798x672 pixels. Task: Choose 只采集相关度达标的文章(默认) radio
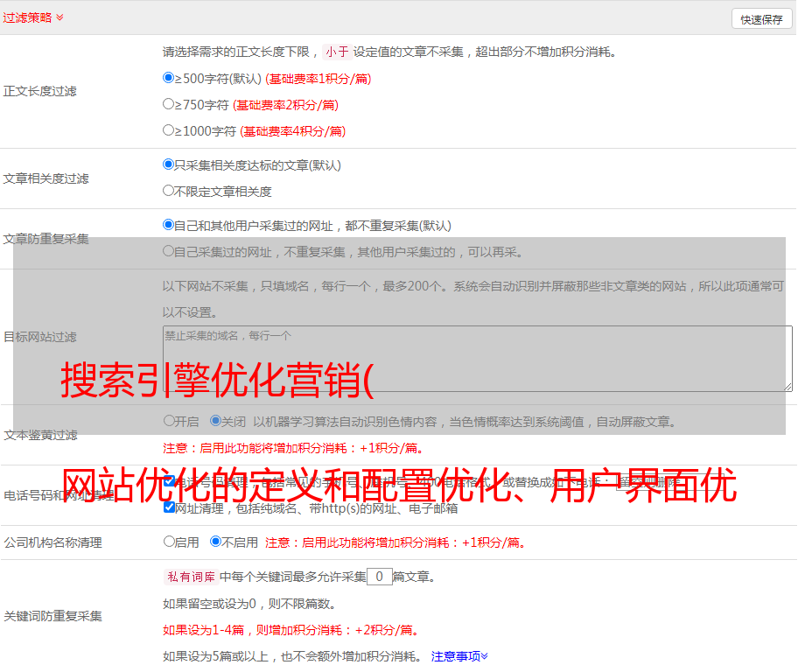pos(168,164)
